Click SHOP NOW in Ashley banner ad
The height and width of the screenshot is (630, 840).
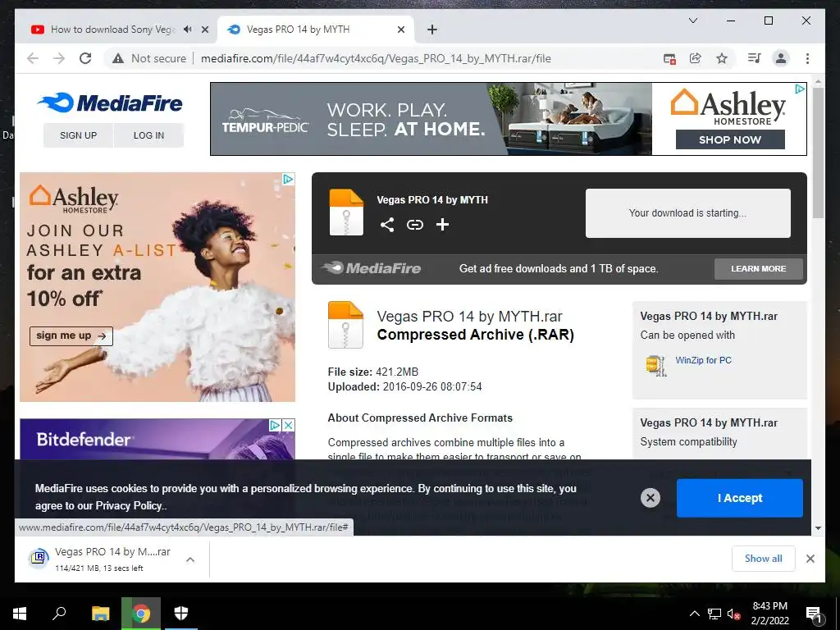pos(730,139)
